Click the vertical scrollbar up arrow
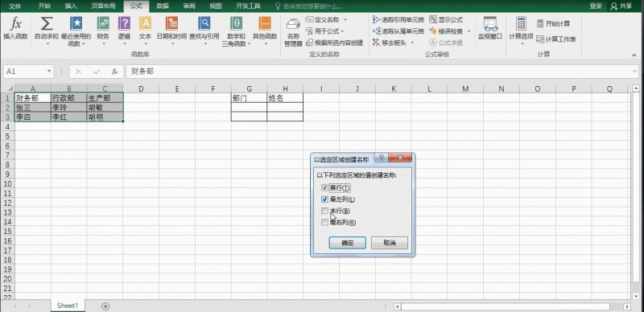644x312 pixels. 636,88
